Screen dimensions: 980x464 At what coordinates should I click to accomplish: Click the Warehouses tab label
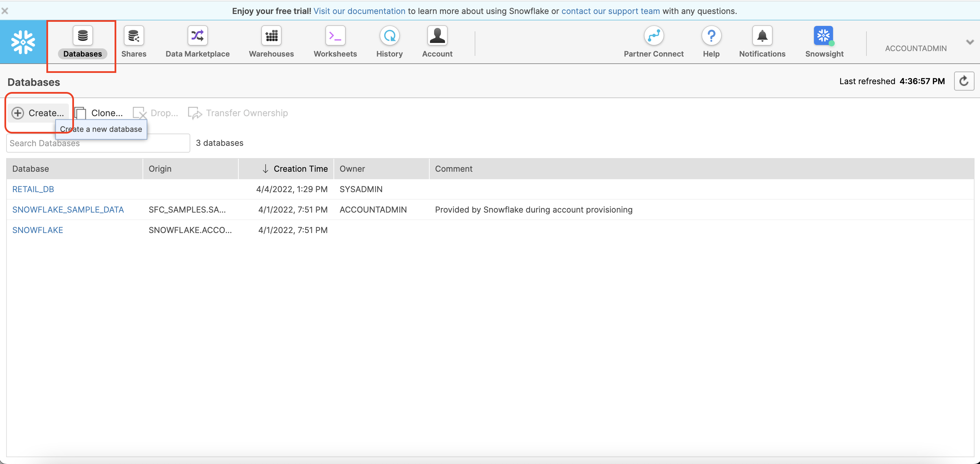271,53
